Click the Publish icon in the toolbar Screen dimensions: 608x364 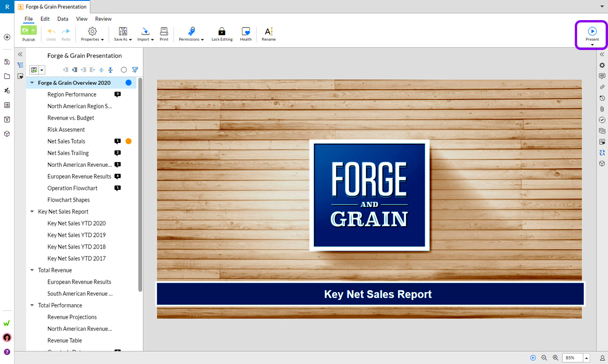pyautogui.click(x=26, y=30)
